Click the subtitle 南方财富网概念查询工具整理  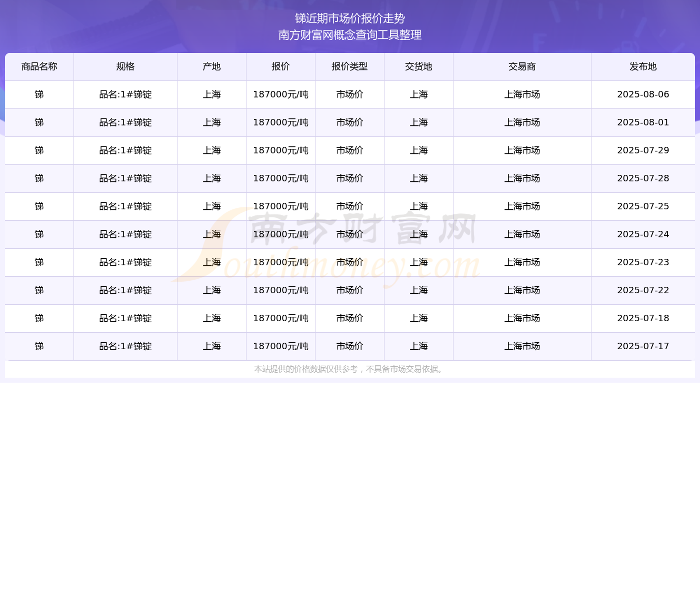(x=350, y=35)
